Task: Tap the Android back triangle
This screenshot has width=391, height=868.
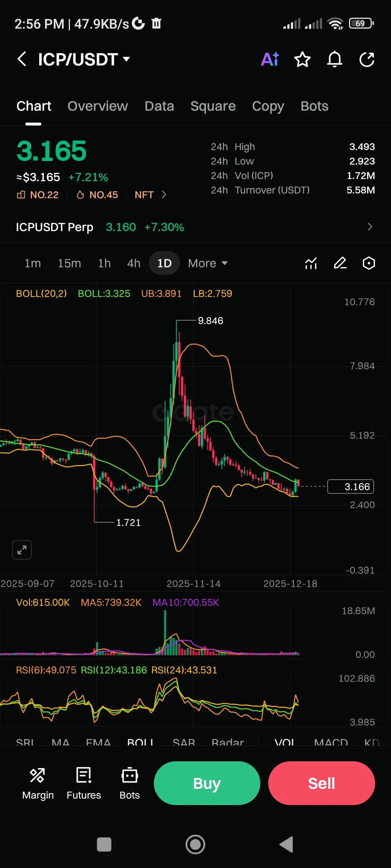Action: (286, 845)
